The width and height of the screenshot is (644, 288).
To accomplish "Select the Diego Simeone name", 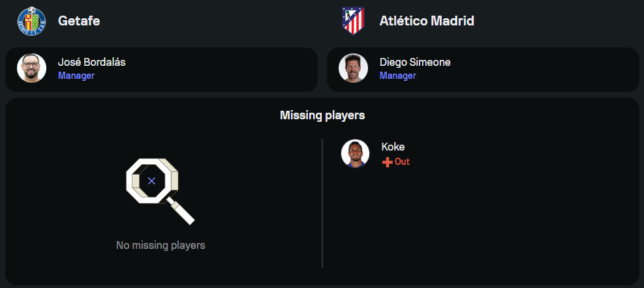I will tap(415, 63).
